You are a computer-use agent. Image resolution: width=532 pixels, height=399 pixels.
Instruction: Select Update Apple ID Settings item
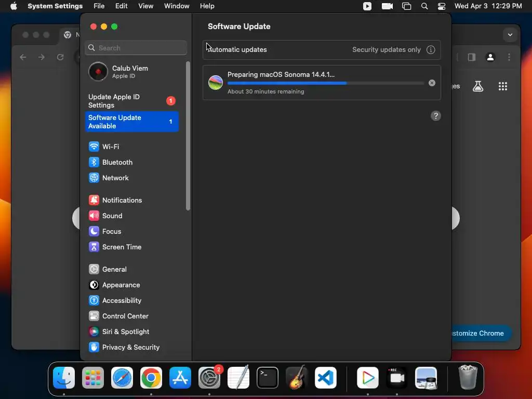coord(131,101)
